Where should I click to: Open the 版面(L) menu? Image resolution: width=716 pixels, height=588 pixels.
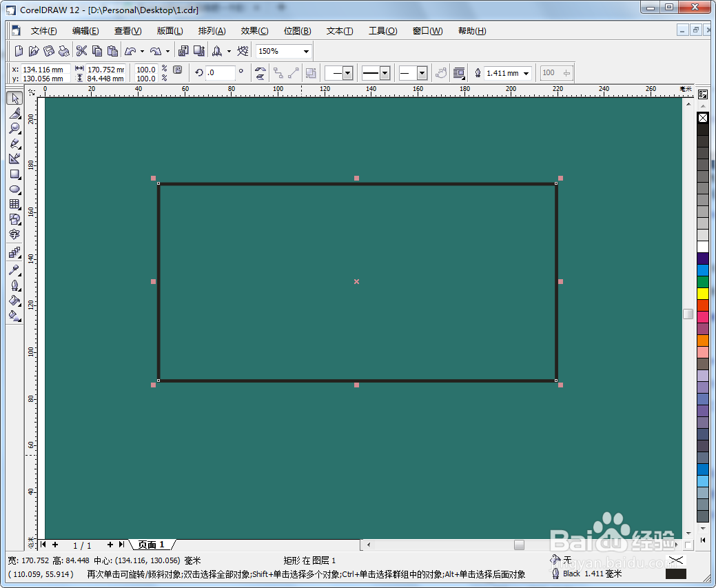[170, 31]
